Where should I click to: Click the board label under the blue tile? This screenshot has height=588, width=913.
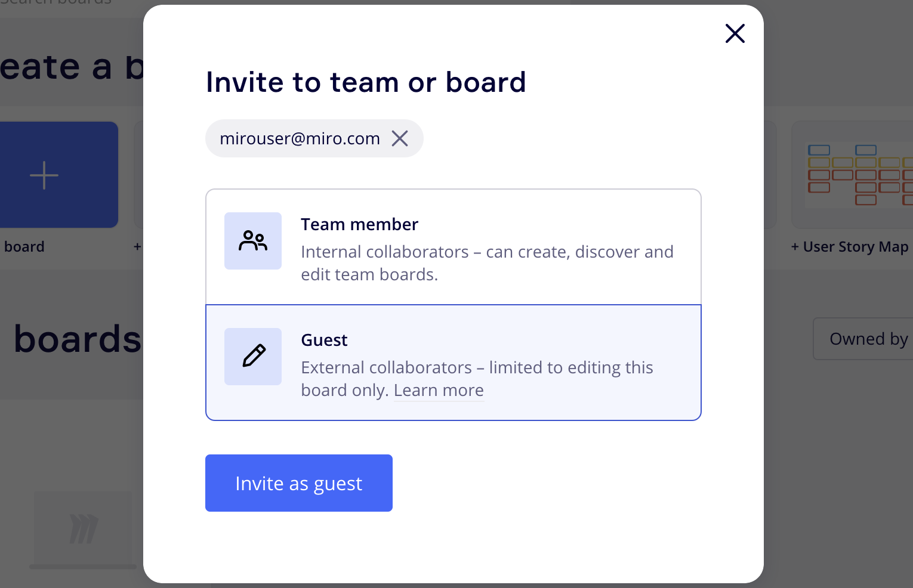point(24,247)
